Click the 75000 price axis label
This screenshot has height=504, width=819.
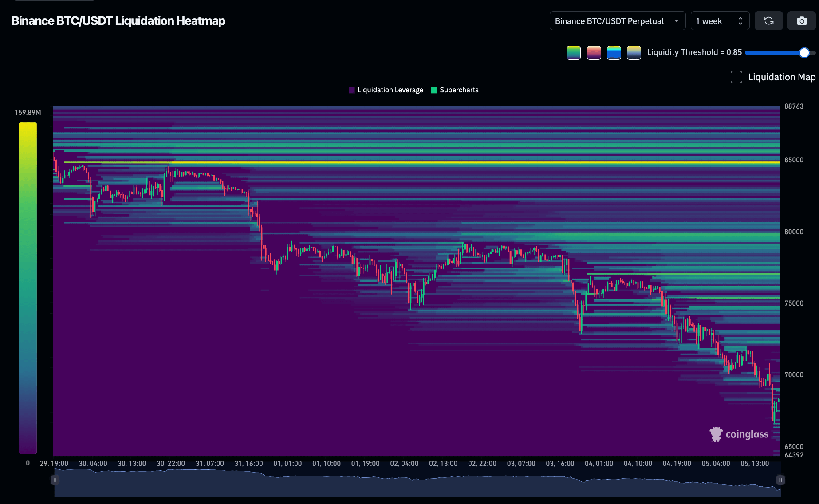click(x=794, y=303)
